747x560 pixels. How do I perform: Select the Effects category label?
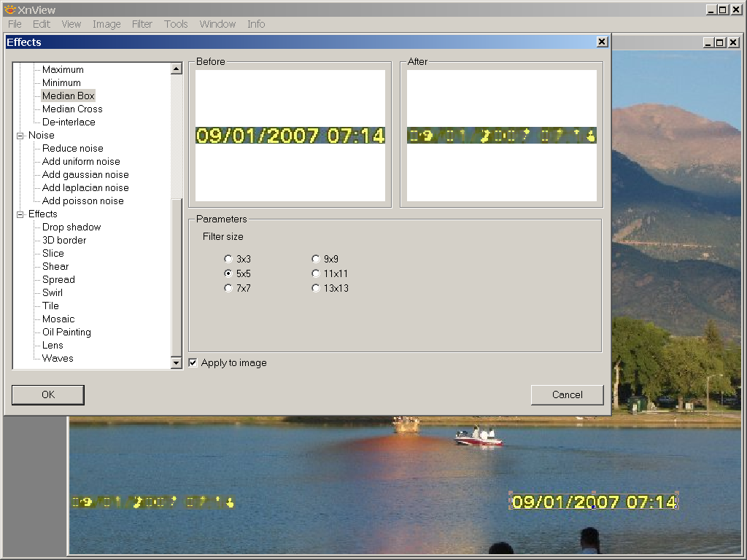(x=43, y=214)
